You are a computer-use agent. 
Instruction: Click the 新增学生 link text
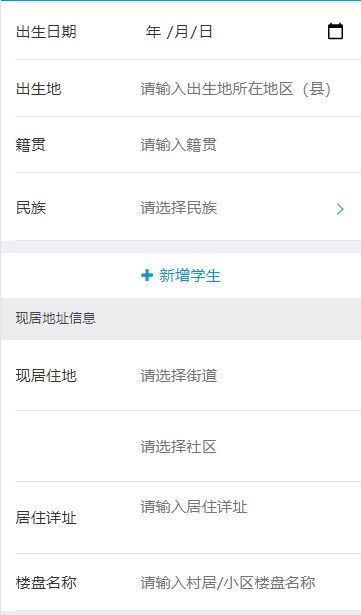coord(190,276)
